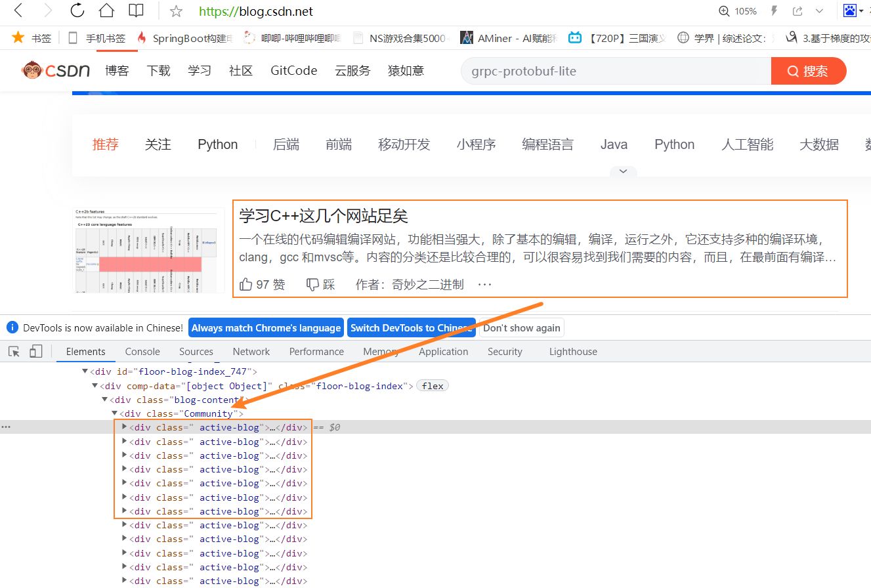Screen dimensions: 871x588
Task: Toggle the DevTools device toolbar icon
Action: pos(35,352)
